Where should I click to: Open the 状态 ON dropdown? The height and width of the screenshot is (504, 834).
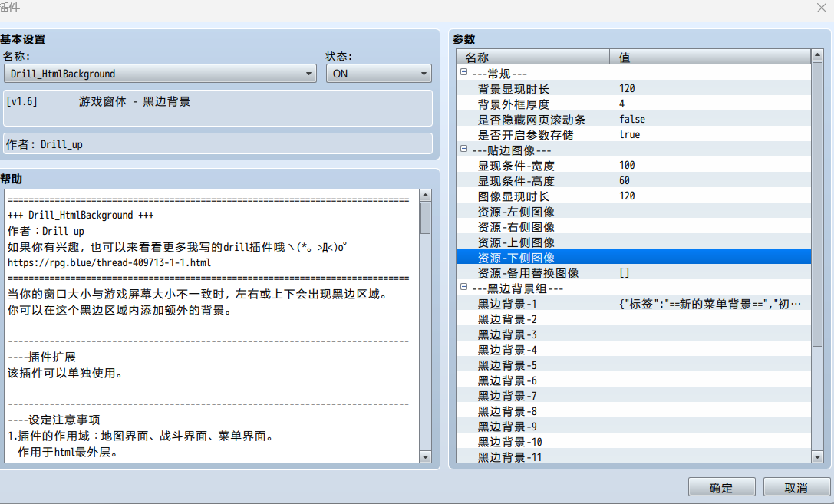tap(378, 74)
